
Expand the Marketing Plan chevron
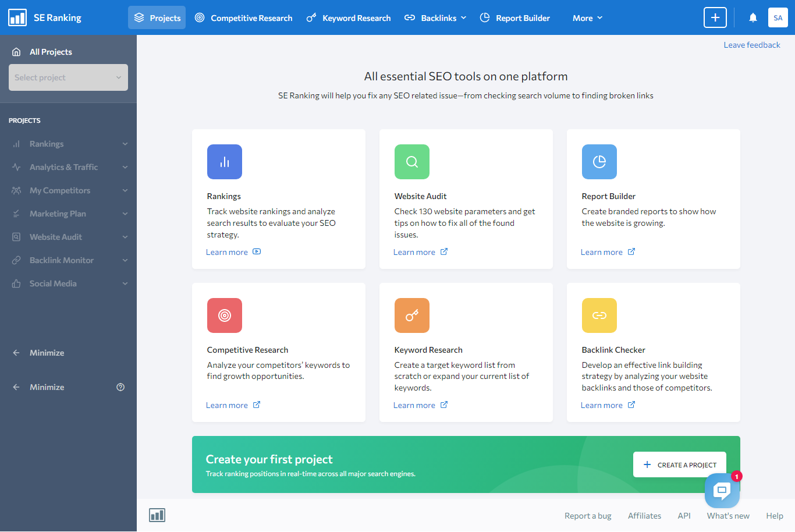(125, 214)
